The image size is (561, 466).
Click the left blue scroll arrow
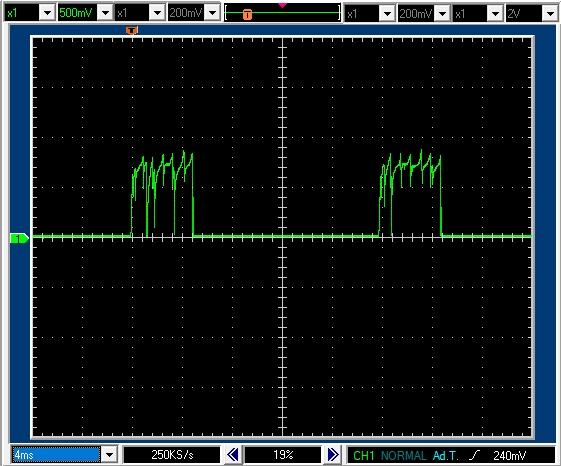point(233,455)
